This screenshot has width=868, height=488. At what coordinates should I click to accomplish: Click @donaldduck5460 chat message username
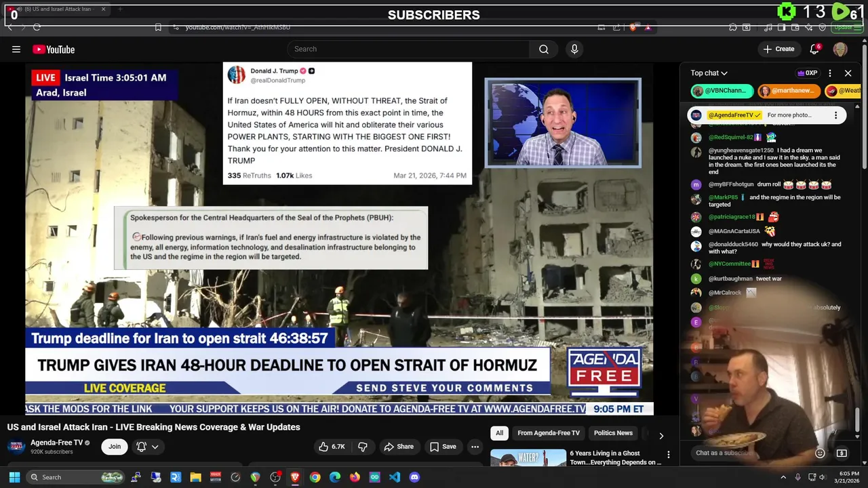pyautogui.click(x=733, y=245)
